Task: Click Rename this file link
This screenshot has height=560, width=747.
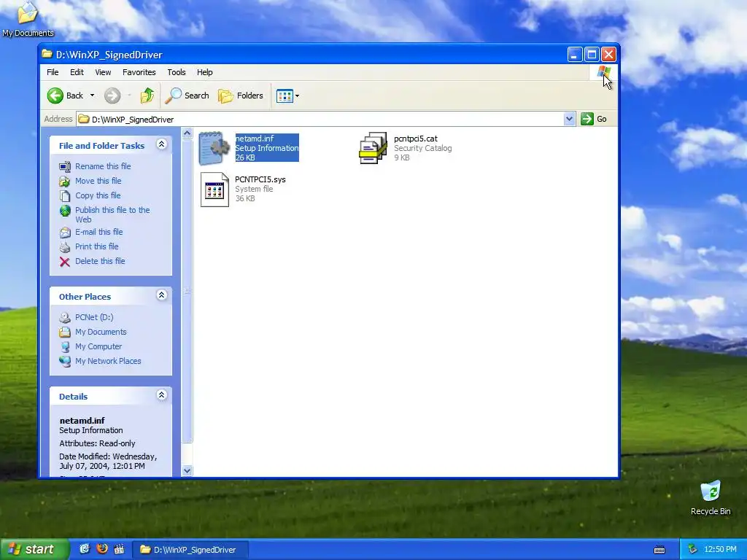Action: [103, 166]
